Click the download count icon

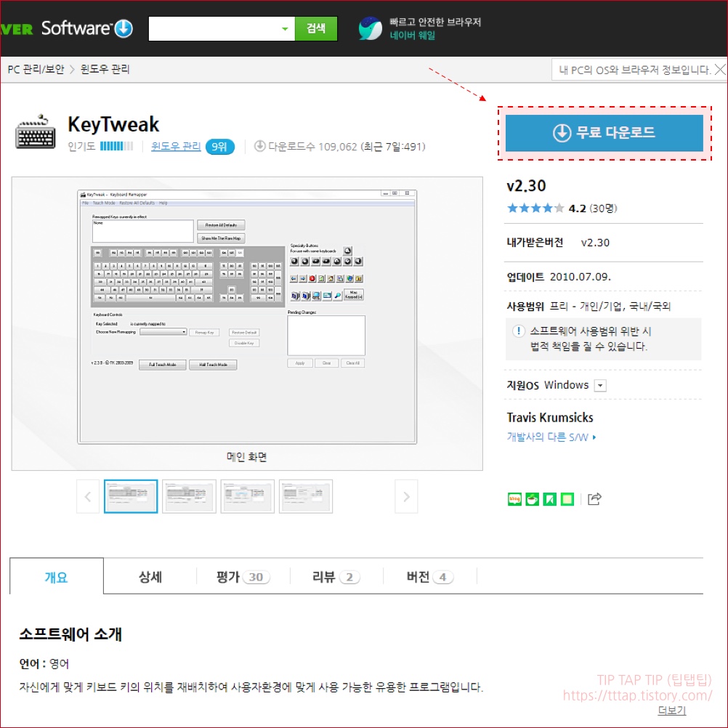(x=260, y=146)
